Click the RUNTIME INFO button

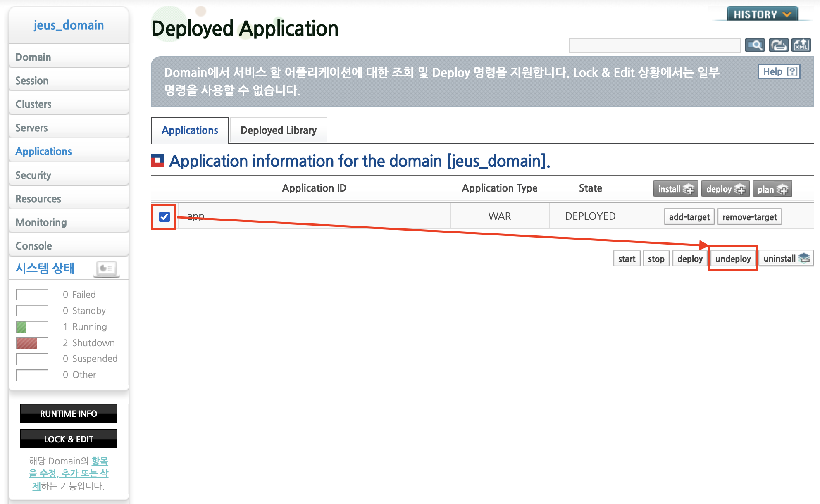(69, 414)
